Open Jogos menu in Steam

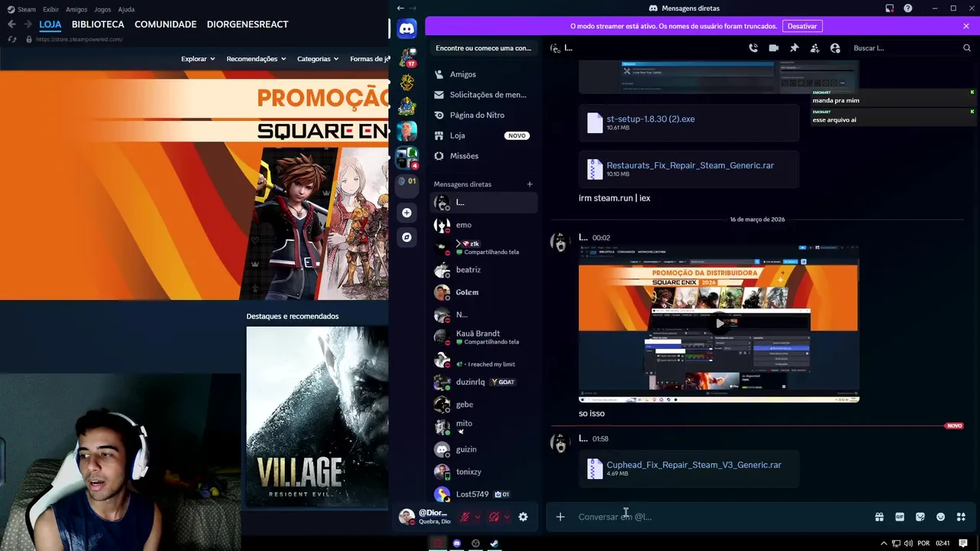point(103,9)
